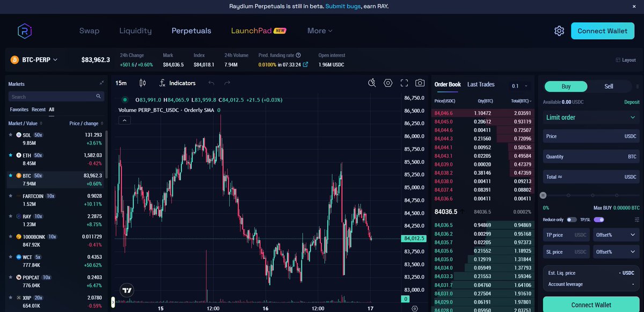Image resolution: width=644 pixels, height=312 pixels.
Task: Click the TradingView logo on chart
Action: [x=127, y=291]
